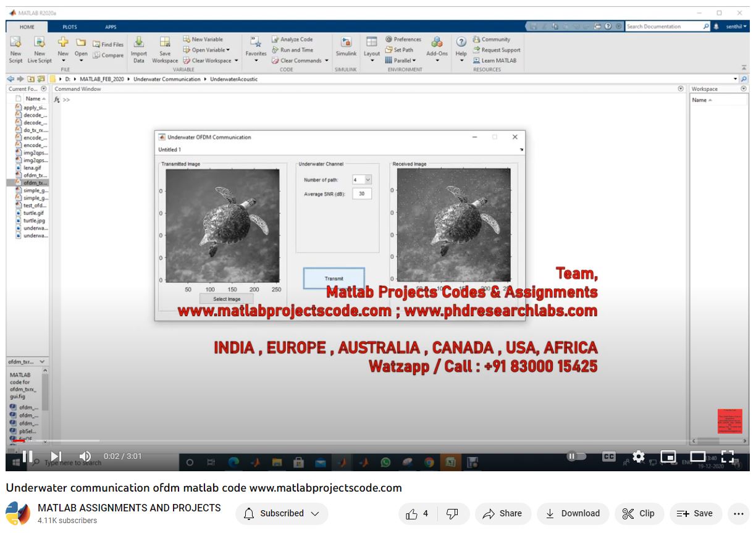Expand the Clear Commands dropdown arrow

[x=327, y=61]
